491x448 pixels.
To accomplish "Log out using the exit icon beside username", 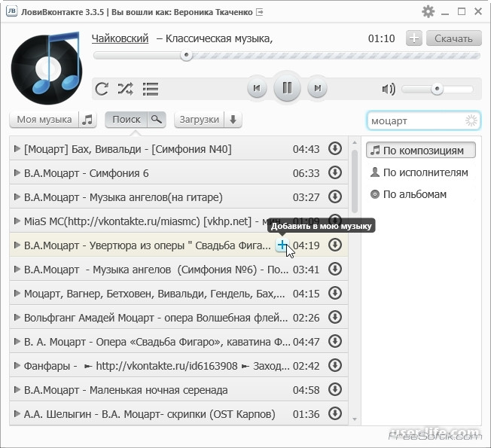I will point(260,12).
